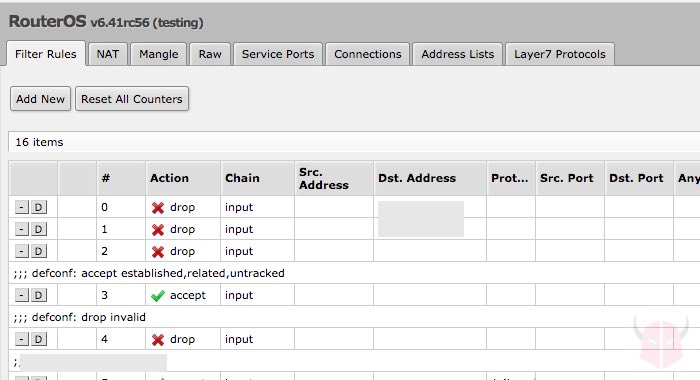Sort by the Action column header
Image resolution: width=700 pixels, height=380 pixels.
point(183,178)
